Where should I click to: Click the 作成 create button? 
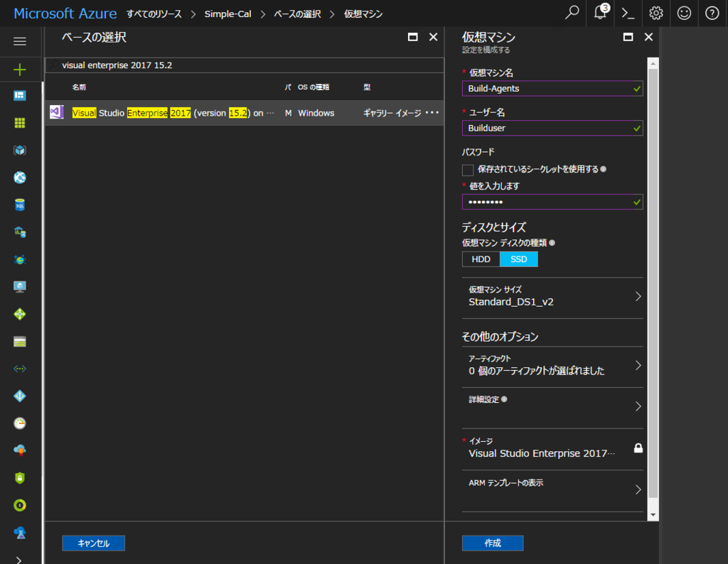[493, 543]
